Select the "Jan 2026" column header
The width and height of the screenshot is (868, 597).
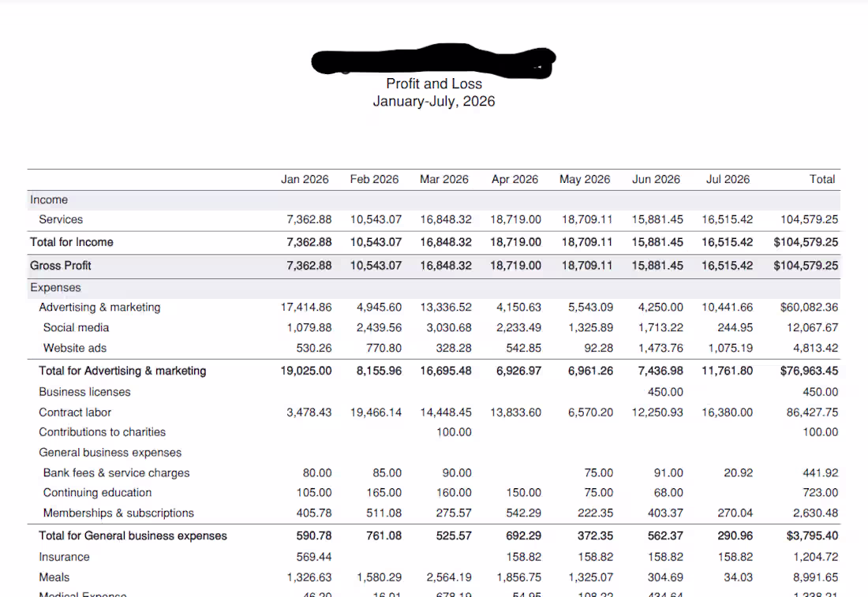click(x=305, y=179)
